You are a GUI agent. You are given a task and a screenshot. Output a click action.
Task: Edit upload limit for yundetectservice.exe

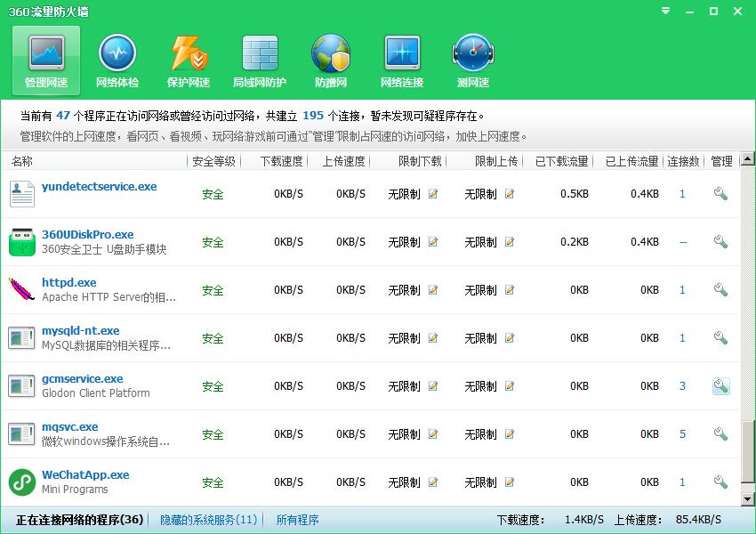pos(509,194)
